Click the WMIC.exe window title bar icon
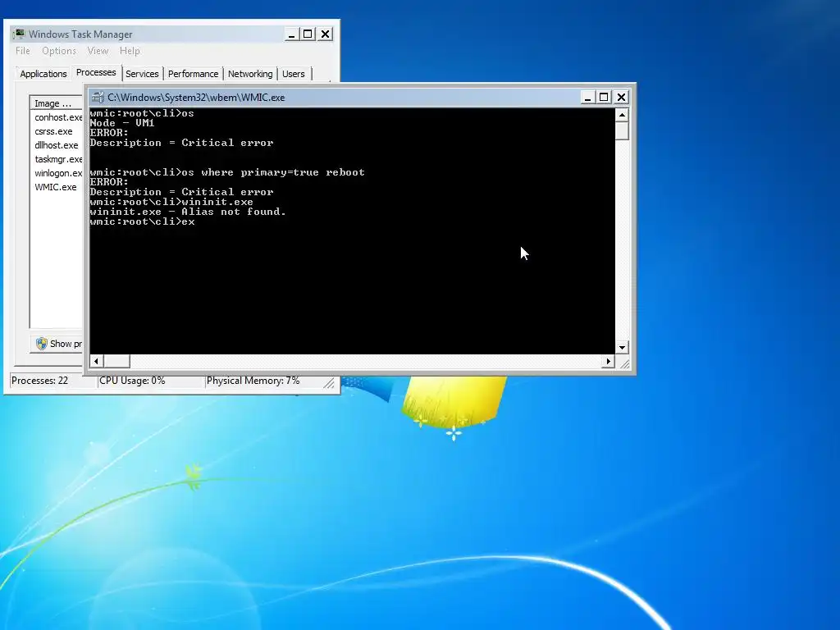840x630 pixels. click(98, 97)
